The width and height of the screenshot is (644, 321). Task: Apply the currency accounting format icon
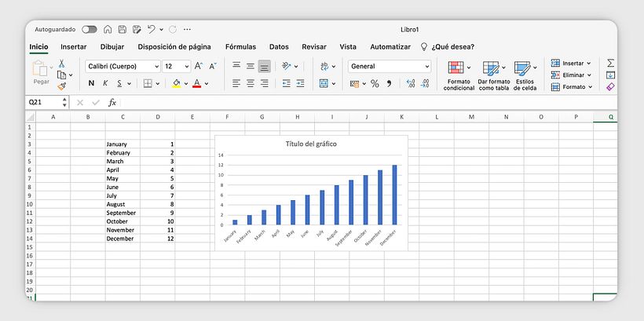pos(354,84)
